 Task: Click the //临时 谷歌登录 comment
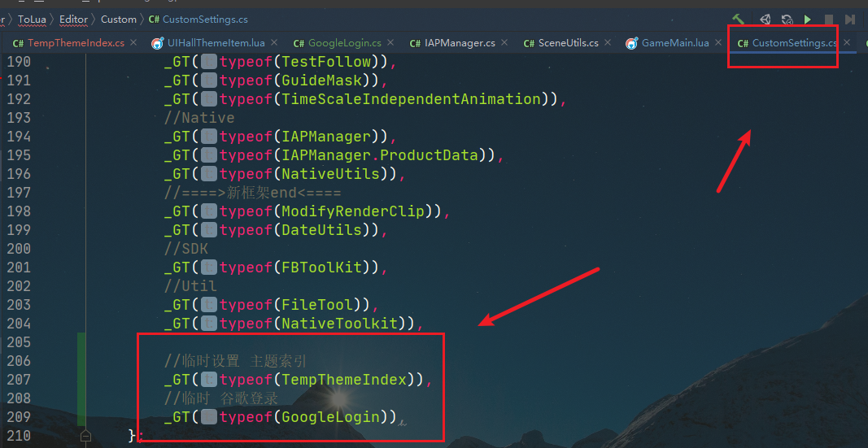(221, 398)
